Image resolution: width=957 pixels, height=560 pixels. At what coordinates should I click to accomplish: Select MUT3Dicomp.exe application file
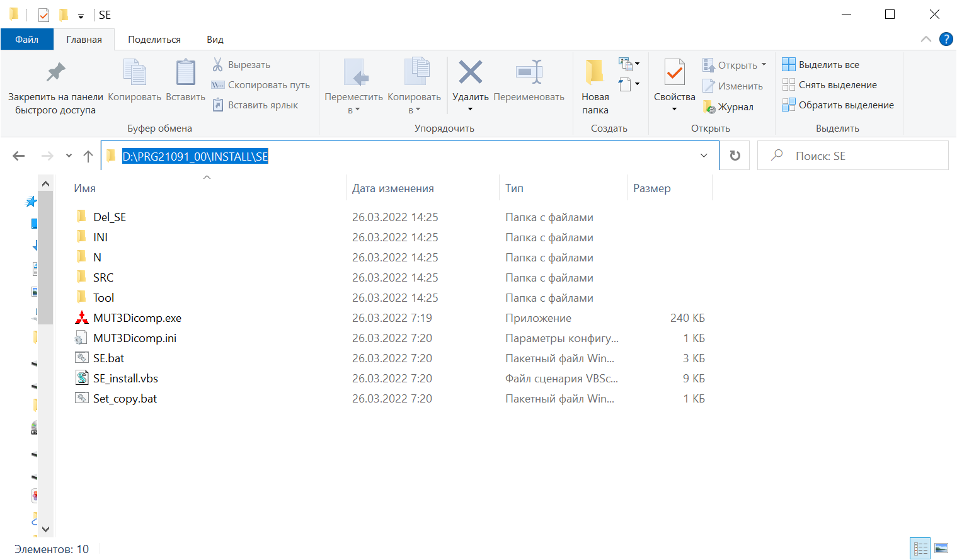[137, 318]
